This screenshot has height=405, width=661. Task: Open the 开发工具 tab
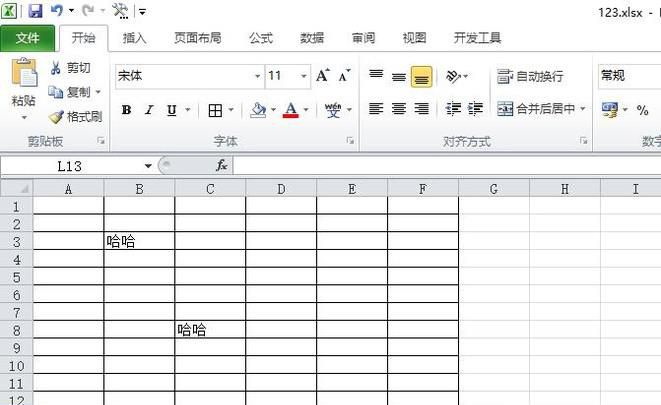(x=477, y=38)
